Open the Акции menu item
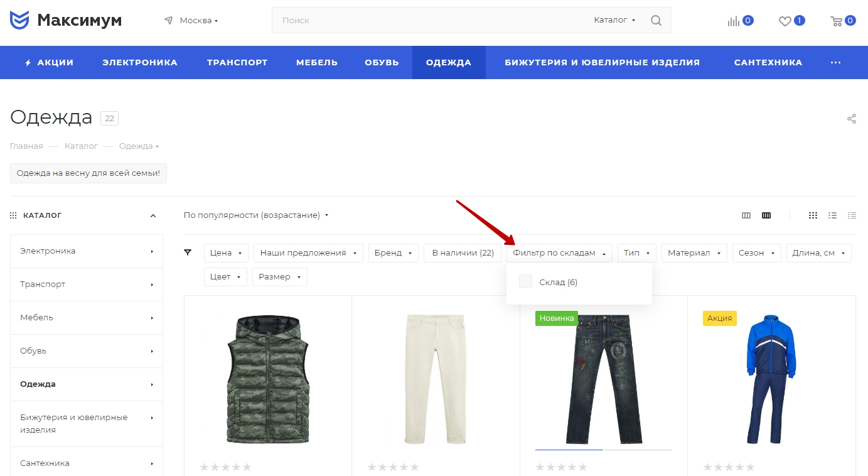This screenshot has height=476, width=868. (49, 63)
